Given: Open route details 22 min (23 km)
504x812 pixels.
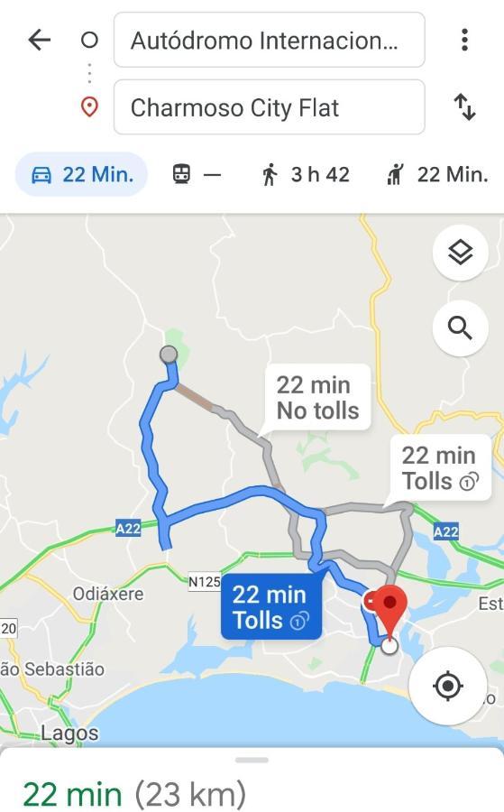Looking at the screenshot, I should (134, 793).
